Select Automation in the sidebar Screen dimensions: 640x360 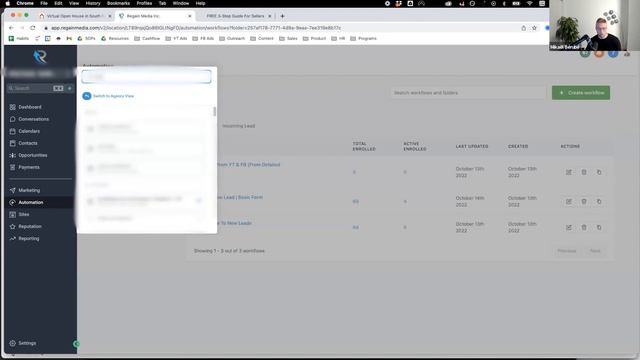point(31,202)
